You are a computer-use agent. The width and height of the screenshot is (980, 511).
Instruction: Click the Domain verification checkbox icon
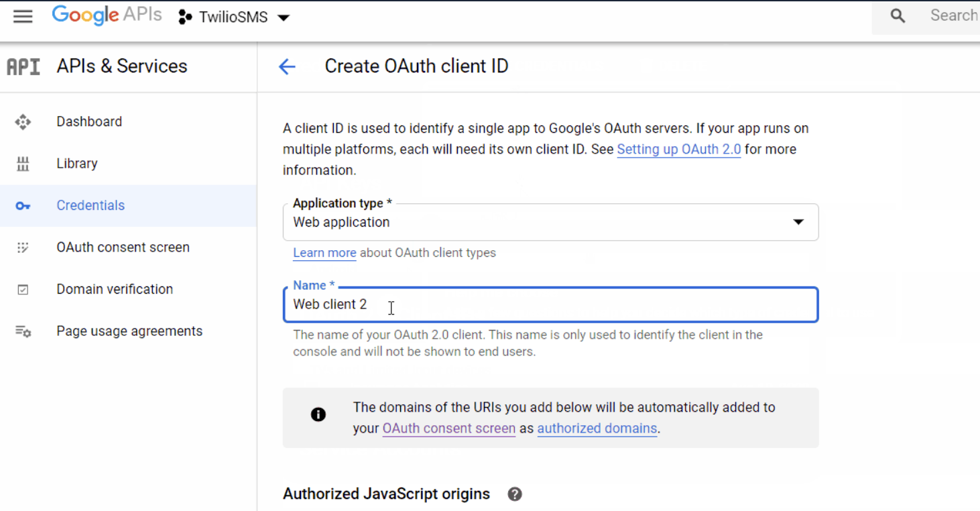pos(23,290)
